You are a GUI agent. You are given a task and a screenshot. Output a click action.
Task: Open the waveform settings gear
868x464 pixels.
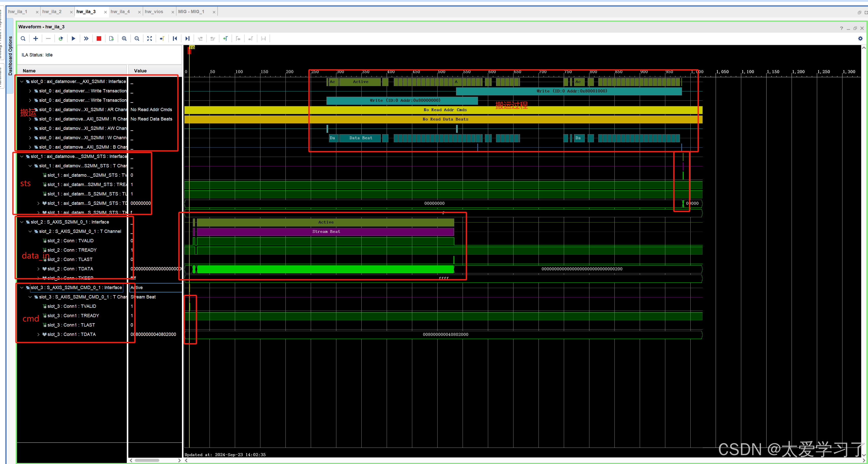[860, 38]
